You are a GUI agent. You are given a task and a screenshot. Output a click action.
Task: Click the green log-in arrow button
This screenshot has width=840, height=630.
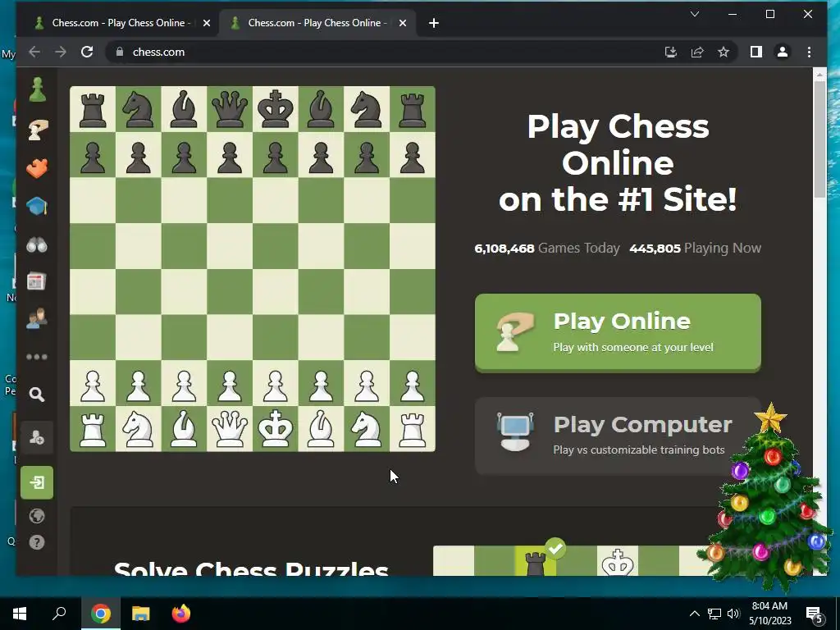point(37,482)
